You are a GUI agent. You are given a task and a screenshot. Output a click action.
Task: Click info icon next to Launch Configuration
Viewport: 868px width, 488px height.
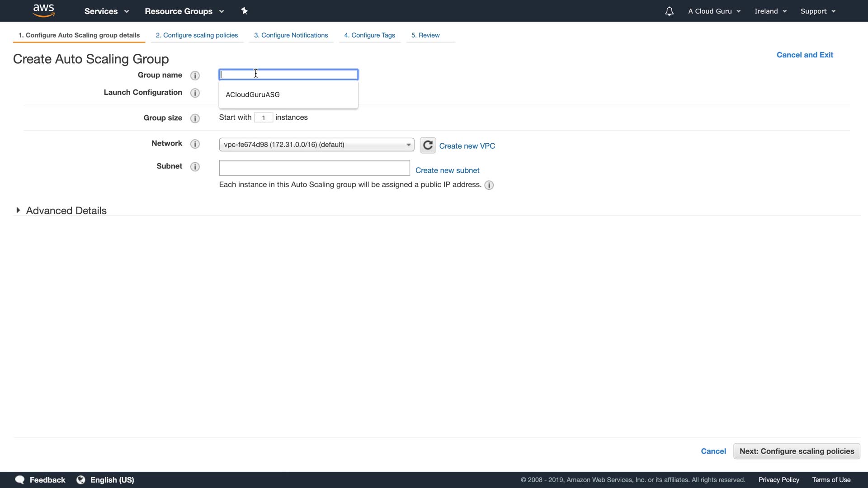(x=195, y=93)
